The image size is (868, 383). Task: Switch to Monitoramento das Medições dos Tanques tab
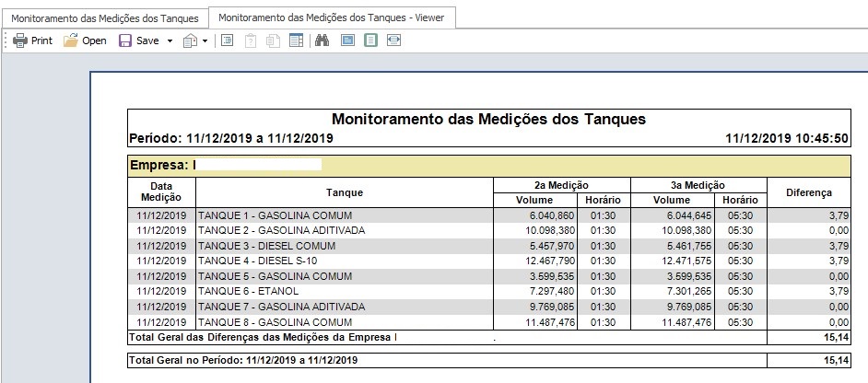point(105,18)
